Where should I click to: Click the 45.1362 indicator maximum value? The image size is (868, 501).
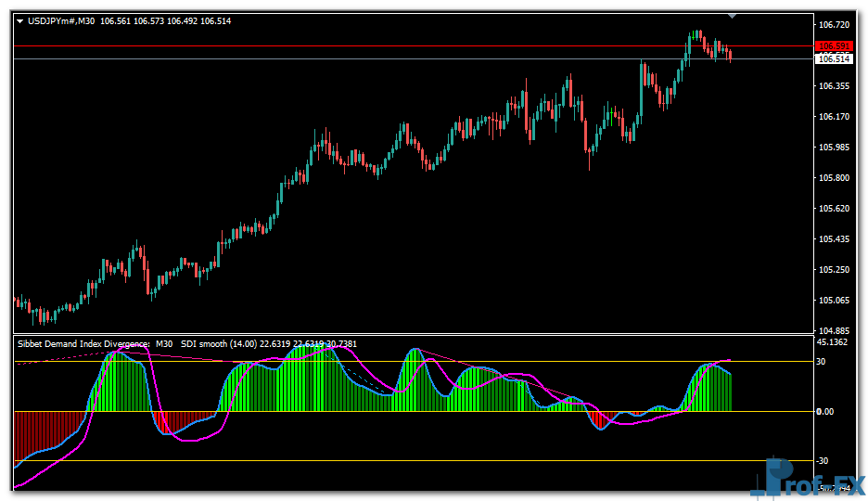[832, 342]
